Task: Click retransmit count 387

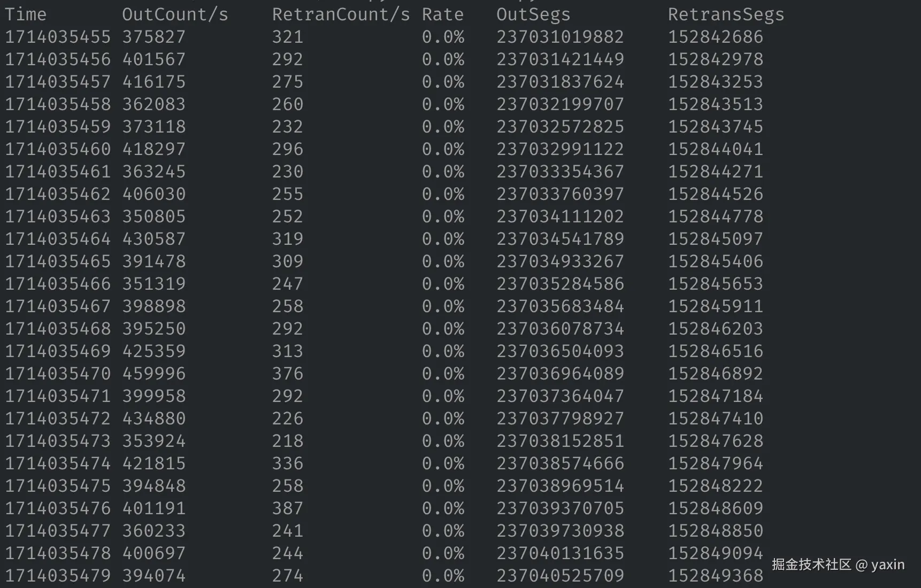Action: (x=288, y=508)
